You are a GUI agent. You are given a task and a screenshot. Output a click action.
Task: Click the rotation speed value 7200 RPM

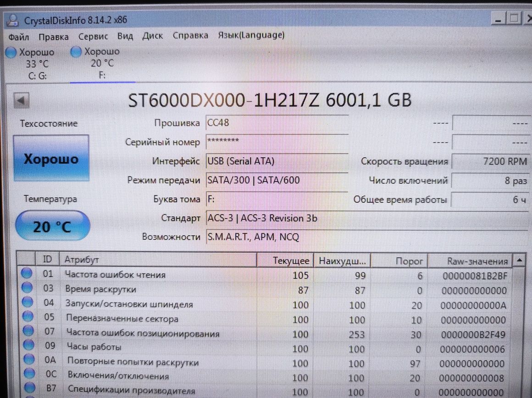point(490,161)
